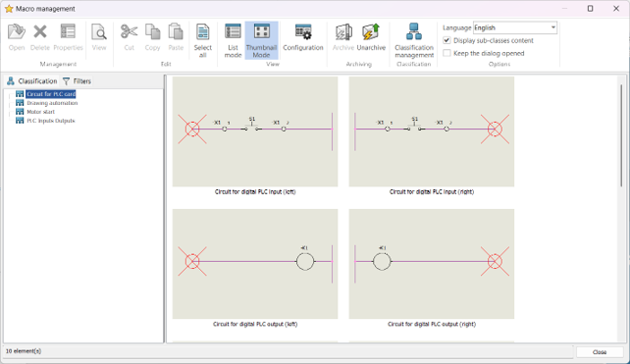This screenshot has height=364, width=630.
Task: Click the Drawing automation class icon
Action: click(x=20, y=103)
